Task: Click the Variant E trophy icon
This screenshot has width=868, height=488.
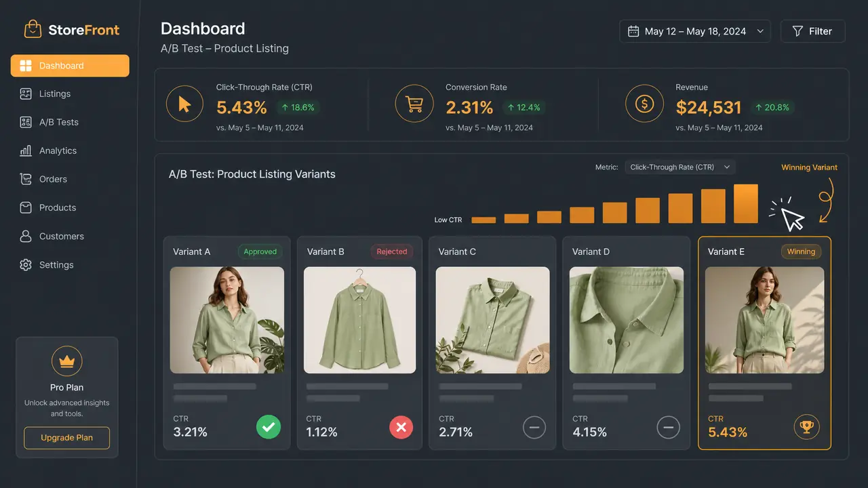Action: (807, 427)
